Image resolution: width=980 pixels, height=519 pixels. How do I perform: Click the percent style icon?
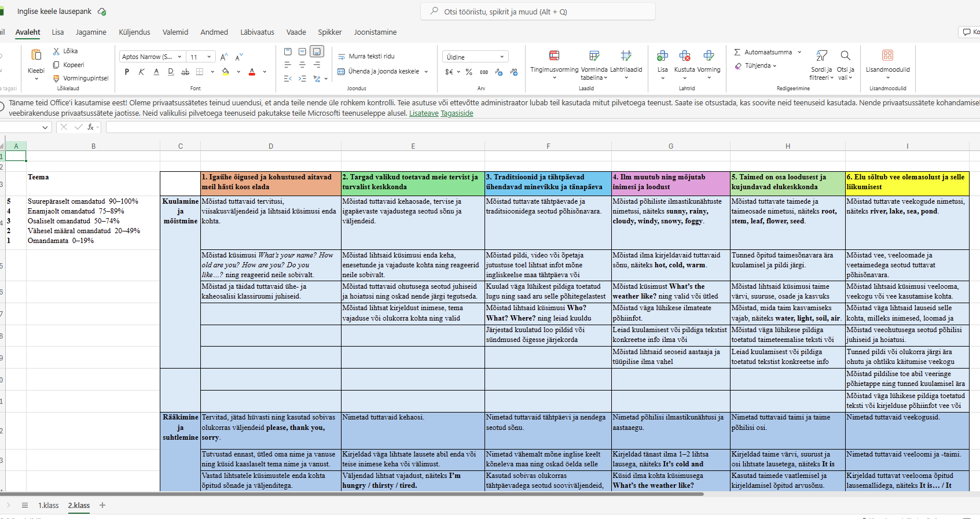[x=469, y=72]
